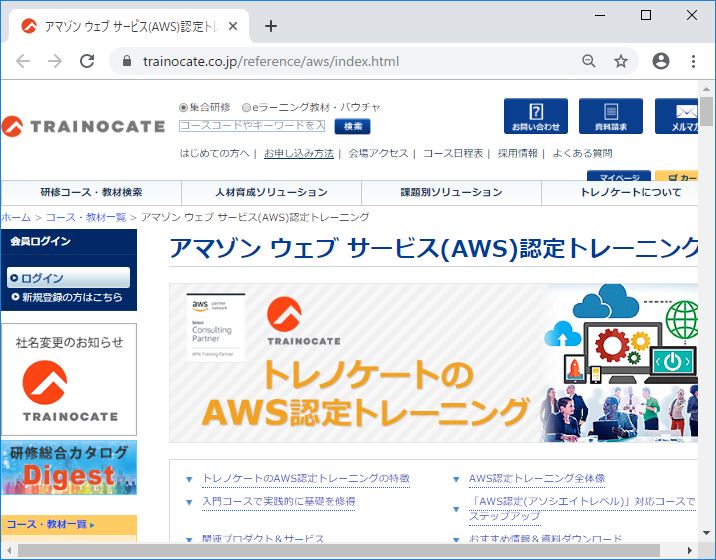Image resolution: width=716 pixels, height=560 pixels.
Task: Open the 人材育成ソリューション menu
Action: [x=271, y=192]
